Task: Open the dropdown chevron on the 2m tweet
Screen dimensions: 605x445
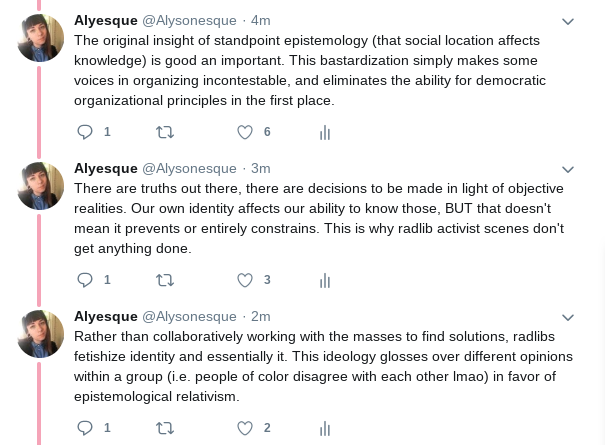Action: [568, 317]
